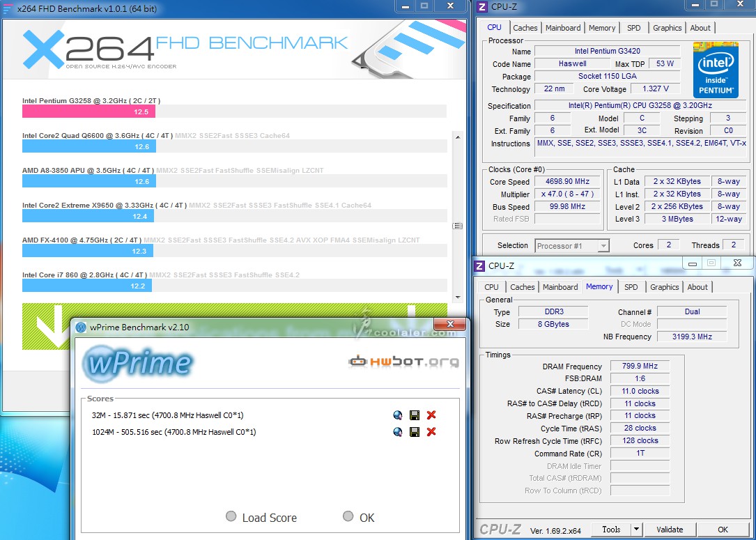
Task: Open the SPD tab in upper CPU-Z window
Action: pyautogui.click(x=634, y=28)
